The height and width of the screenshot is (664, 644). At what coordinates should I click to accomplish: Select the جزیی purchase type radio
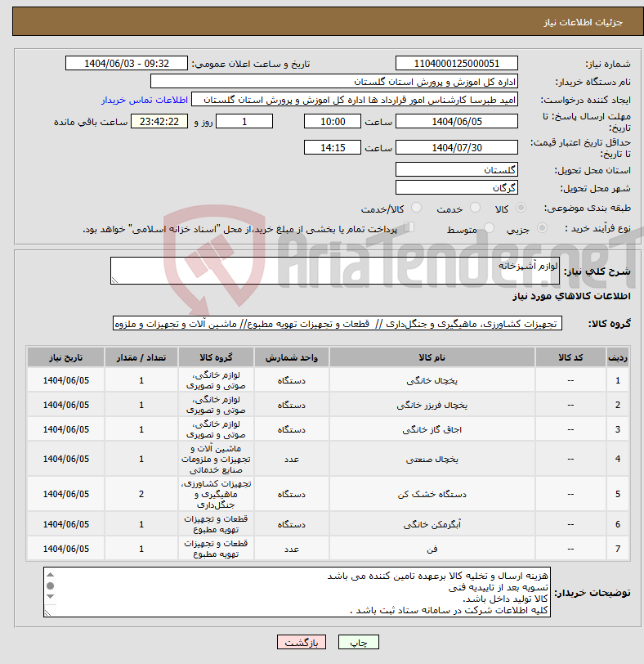click(542, 228)
